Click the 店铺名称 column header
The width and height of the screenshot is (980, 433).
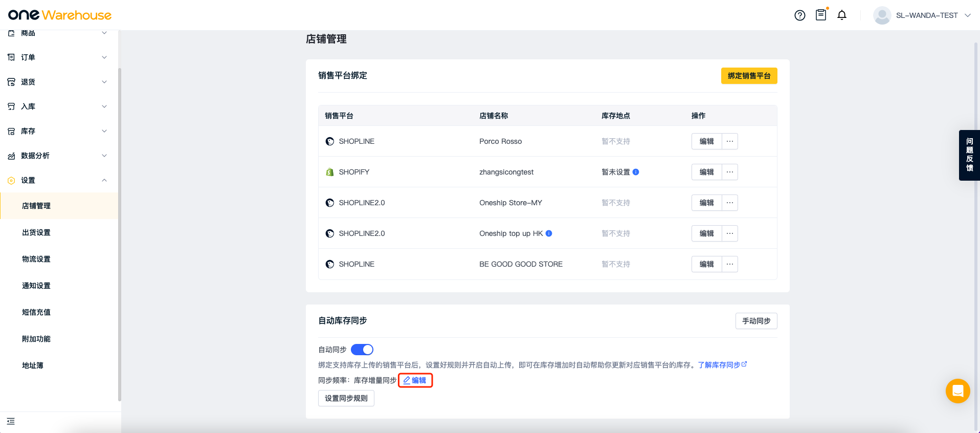(494, 116)
